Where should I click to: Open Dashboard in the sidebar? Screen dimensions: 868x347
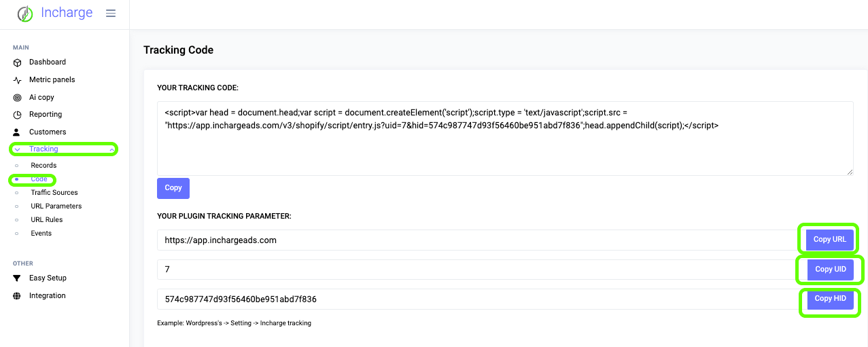(x=48, y=62)
